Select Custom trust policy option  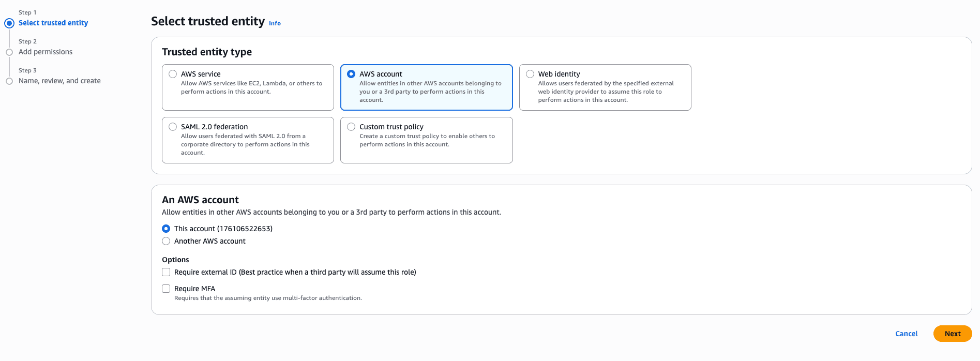click(351, 127)
